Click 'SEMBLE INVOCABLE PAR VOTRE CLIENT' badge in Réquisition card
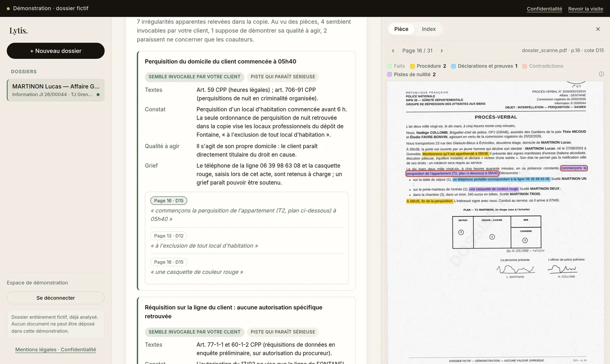Image resolution: width=610 pixels, height=364 pixels. coord(194,332)
